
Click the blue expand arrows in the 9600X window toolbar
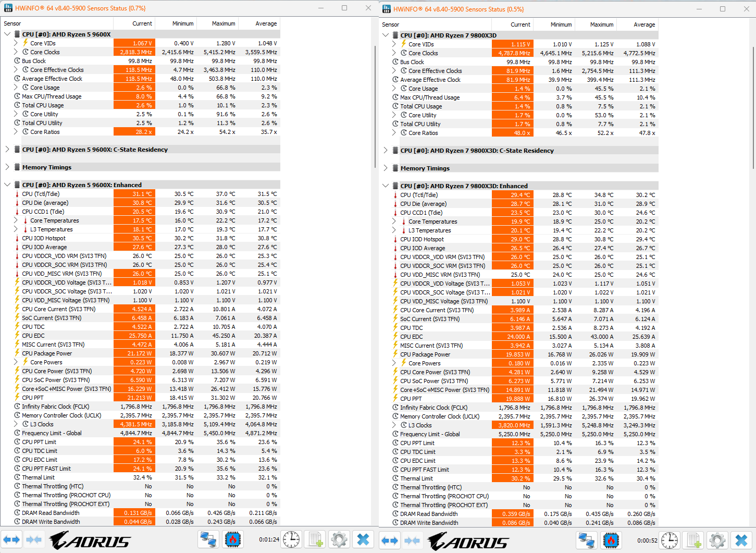(11, 539)
